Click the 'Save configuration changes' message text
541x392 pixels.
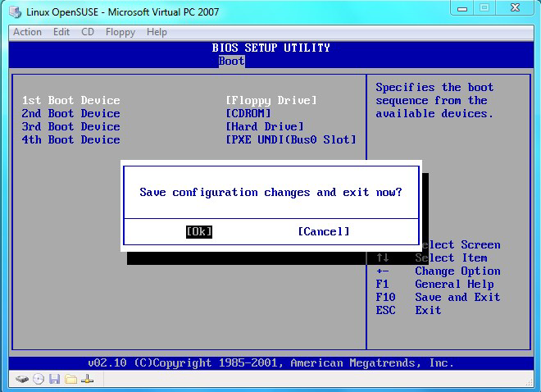[270, 192]
